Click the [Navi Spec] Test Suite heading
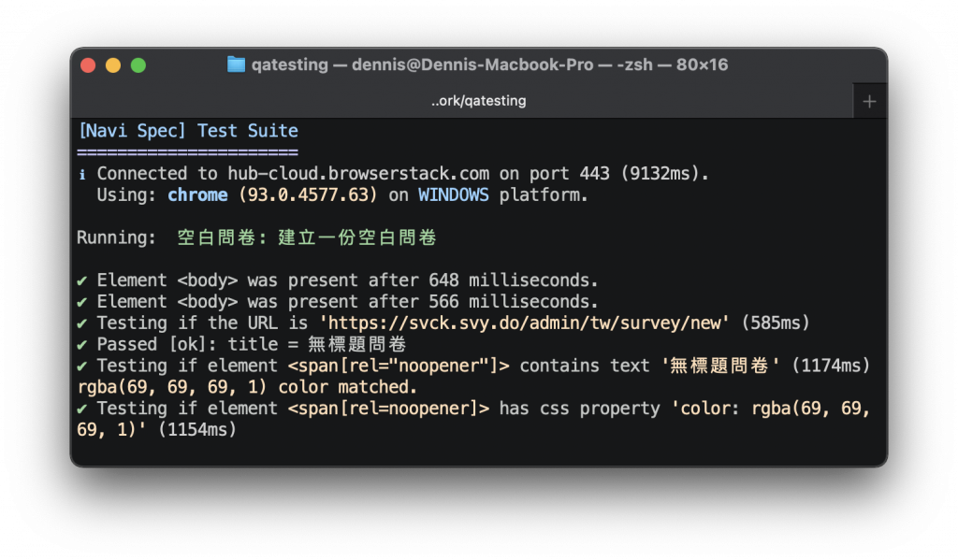 (x=188, y=131)
